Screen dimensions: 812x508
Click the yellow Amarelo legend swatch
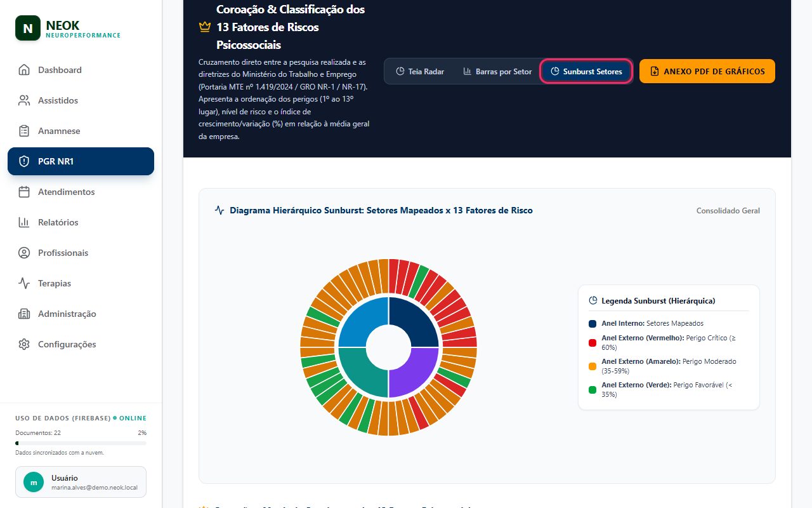pos(593,366)
